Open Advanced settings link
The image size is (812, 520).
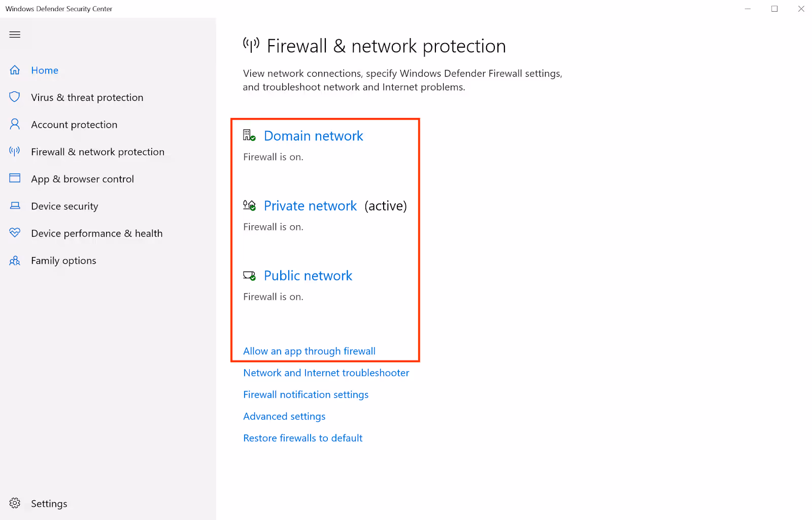[284, 417]
